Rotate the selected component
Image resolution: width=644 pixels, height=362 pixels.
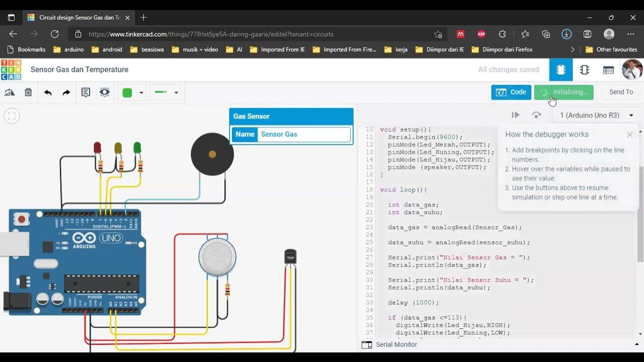pos(10,93)
